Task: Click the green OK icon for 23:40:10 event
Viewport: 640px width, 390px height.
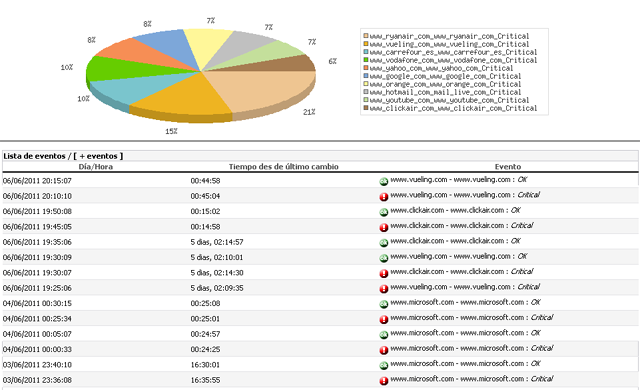Action: pos(384,366)
